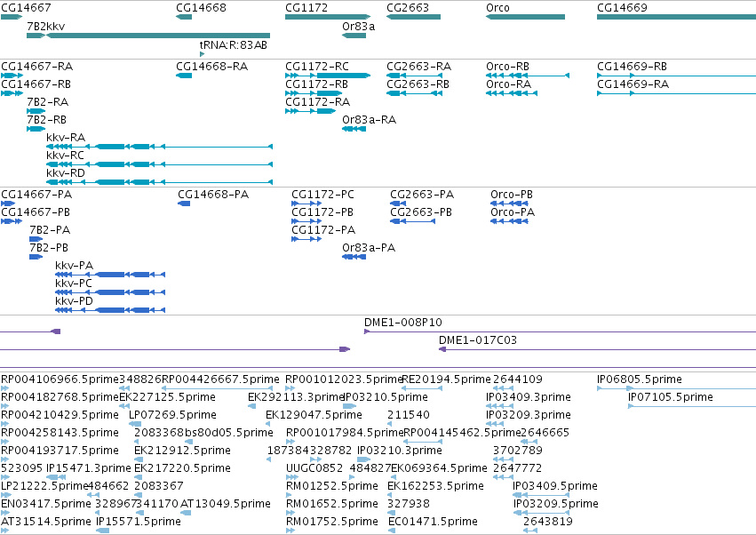Viewport: 756px width, 535px height.
Task: Select the UUGC0852 label
Action: click(x=314, y=468)
